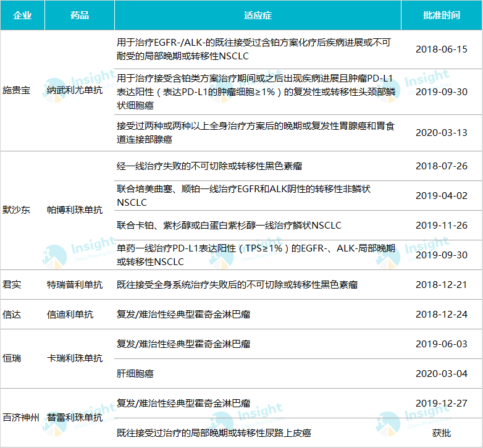Screen dimensions: 483x448
Task: Click the date 2020-03-04
Action: coord(442,373)
